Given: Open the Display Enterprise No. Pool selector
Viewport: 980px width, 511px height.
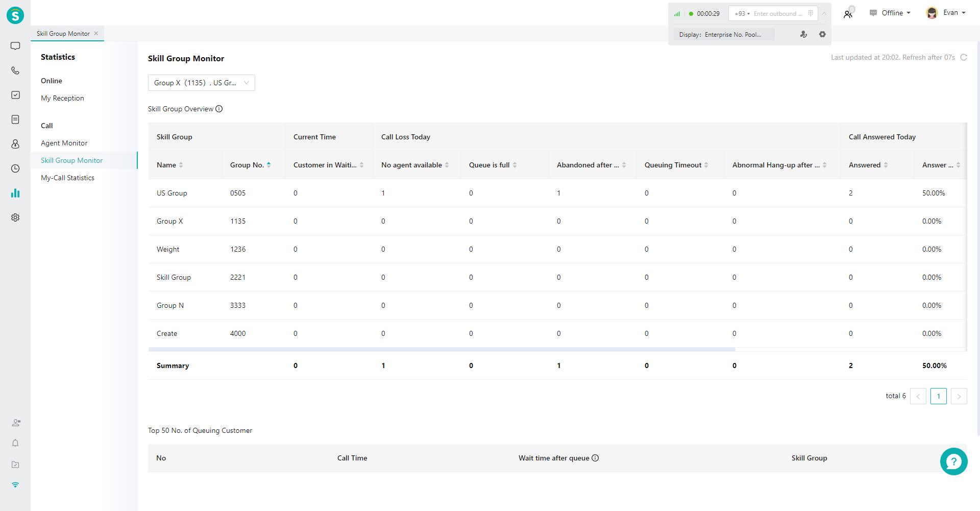Looking at the screenshot, I should click(x=724, y=34).
